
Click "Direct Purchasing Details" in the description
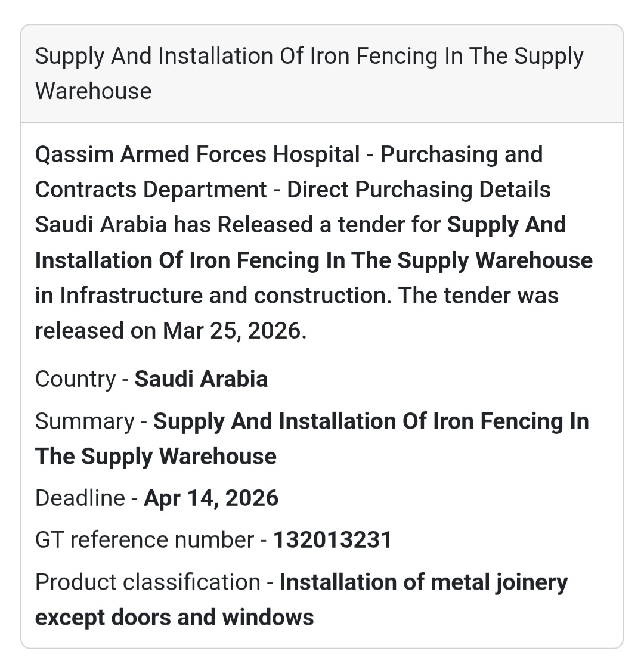click(x=419, y=190)
